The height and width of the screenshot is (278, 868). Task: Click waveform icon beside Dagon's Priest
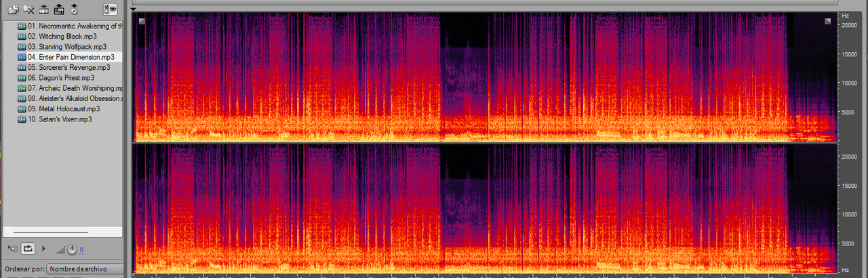click(22, 78)
